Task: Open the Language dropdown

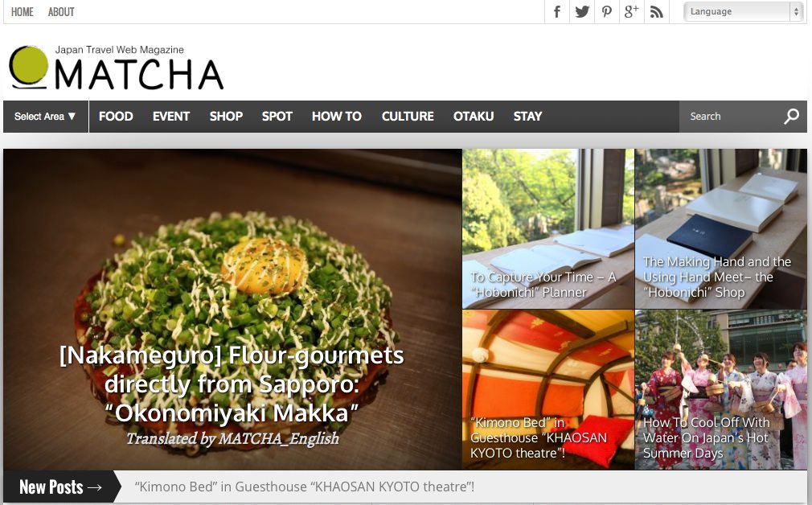Action: click(743, 11)
